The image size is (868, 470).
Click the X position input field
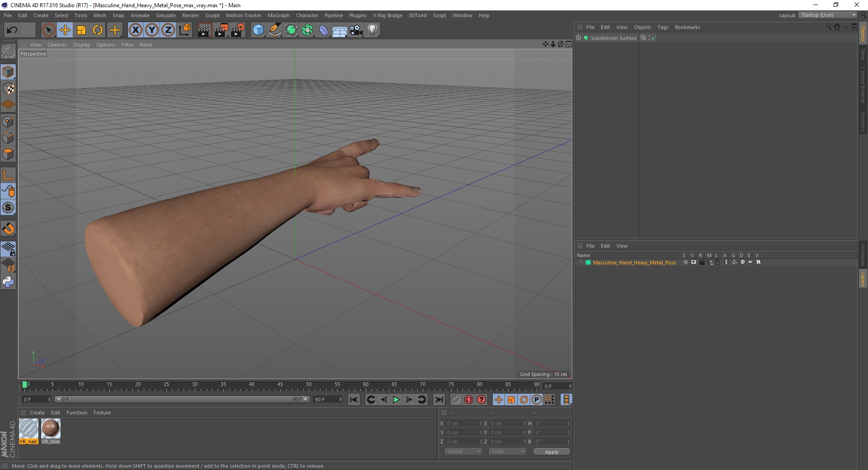(463, 423)
